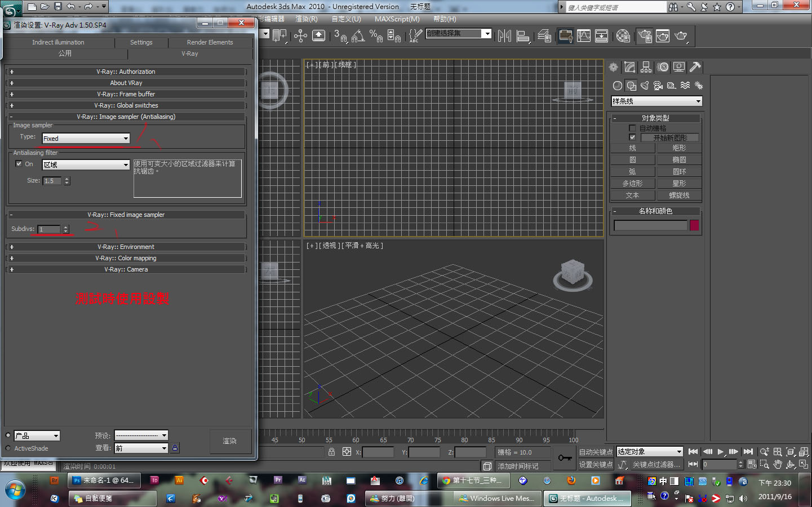Switch to the Render Elements tab
This screenshot has height=507, width=812.
click(x=210, y=42)
